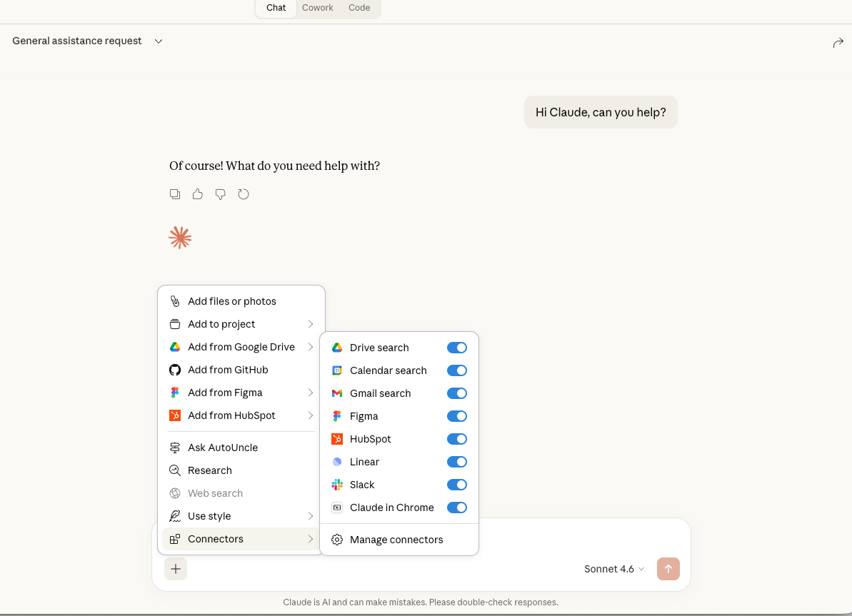The width and height of the screenshot is (852, 616).
Task: Select the Google Drive icon in the menu
Action: coord(174,347)
